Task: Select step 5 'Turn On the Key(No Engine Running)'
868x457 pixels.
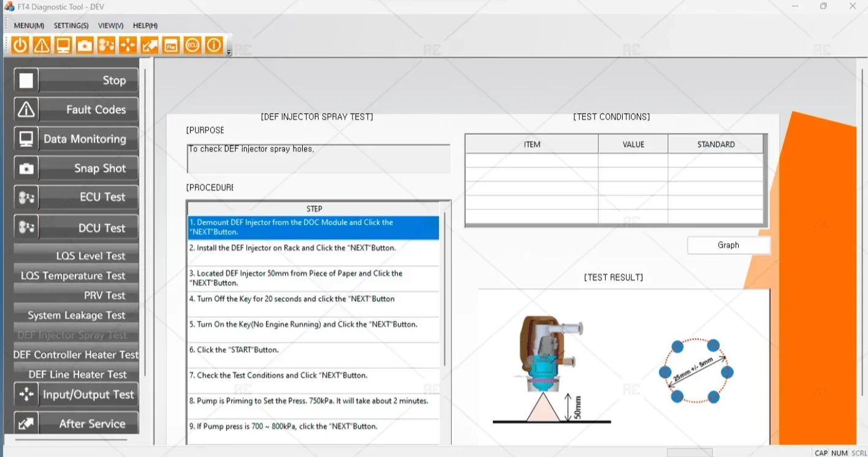Action: click(313, 330)
